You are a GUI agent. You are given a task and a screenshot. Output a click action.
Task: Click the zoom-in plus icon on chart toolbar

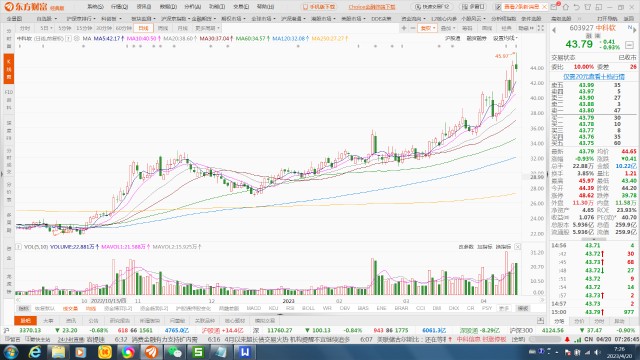tap(404, 28)
